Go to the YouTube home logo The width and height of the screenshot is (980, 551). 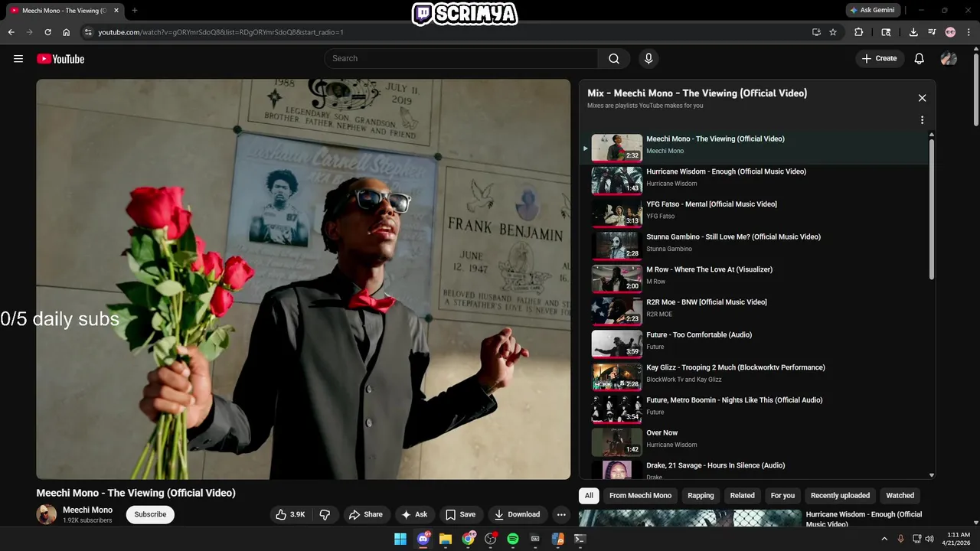coord(60,59)
